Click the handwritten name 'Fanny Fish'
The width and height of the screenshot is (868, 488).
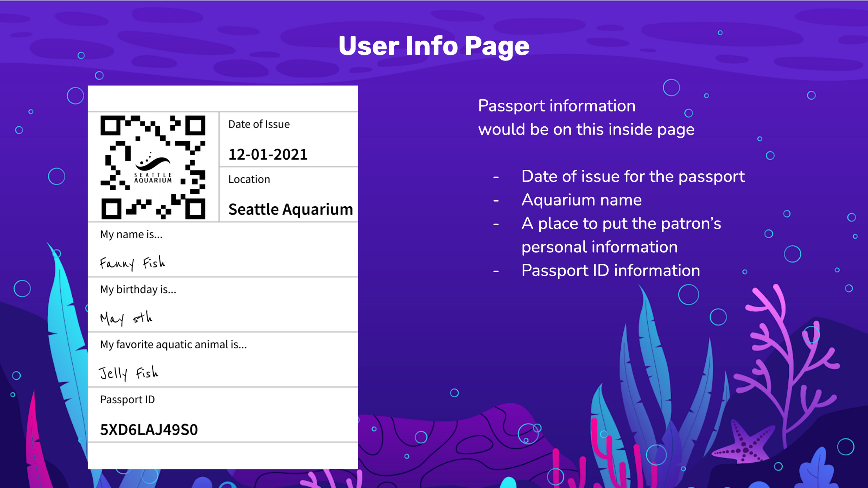(x=134, y=262)
